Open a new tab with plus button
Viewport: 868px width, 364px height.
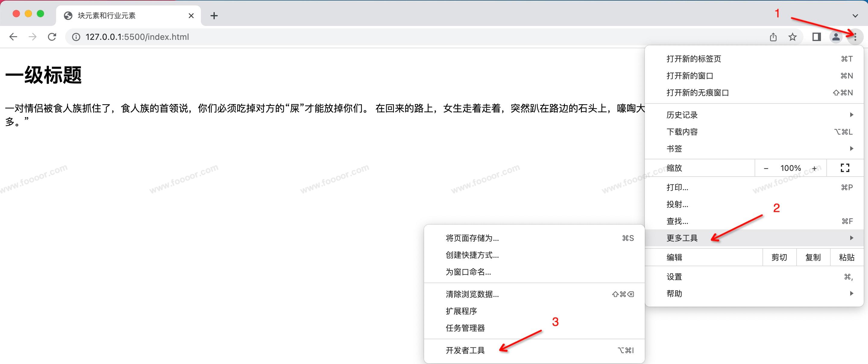pyautogui.click(x=214, y=15)
